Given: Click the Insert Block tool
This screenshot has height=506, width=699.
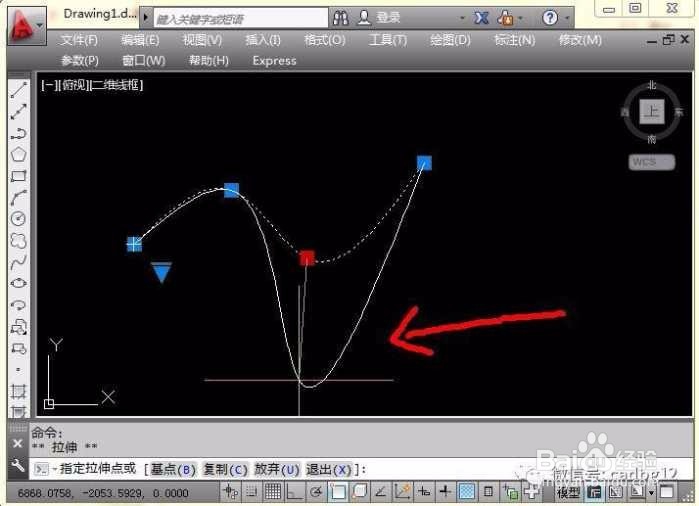Looking at the screenshot, I should [x=18, y=327].
